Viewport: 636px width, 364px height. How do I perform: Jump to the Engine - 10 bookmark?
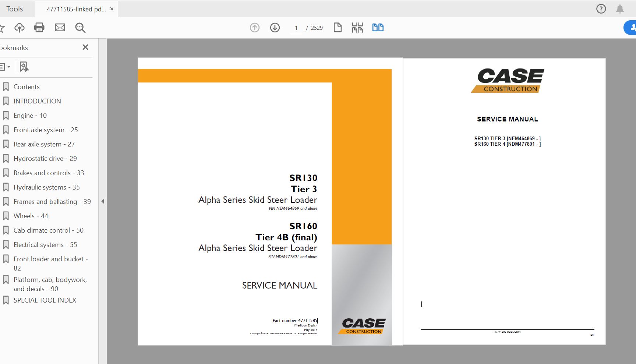tap(30, 116)
